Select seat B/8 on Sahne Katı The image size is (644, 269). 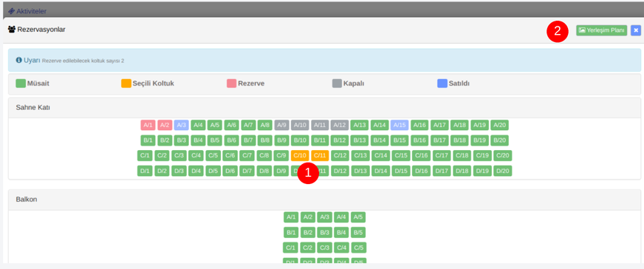265,140
